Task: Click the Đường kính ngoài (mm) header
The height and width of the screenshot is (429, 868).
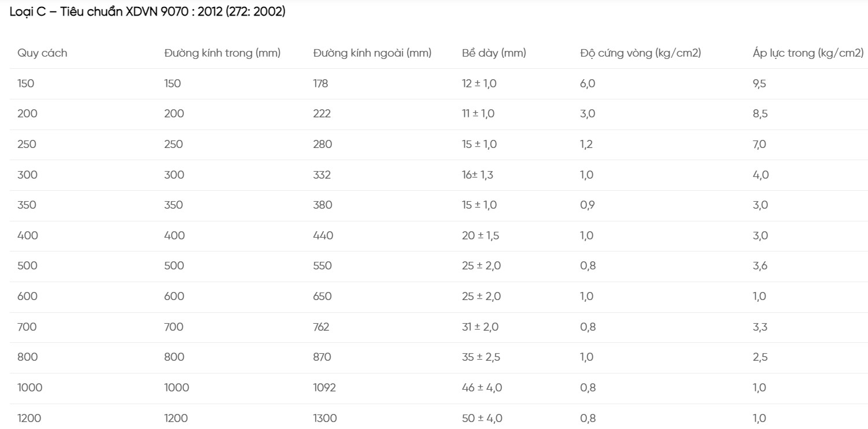Action: click(372, 53)
